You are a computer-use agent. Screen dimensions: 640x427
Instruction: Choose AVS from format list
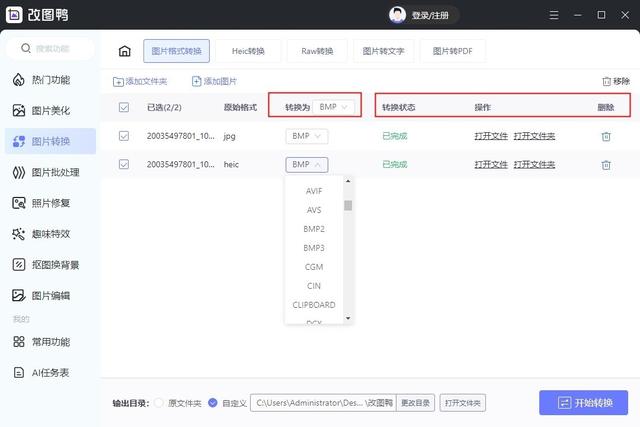(314, 210)
